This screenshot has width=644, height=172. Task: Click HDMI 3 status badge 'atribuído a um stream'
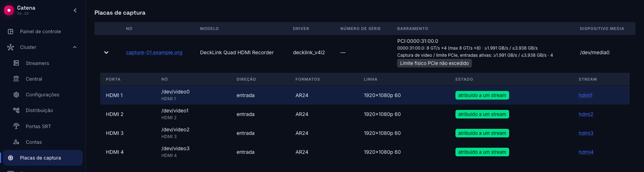pyautogui.click(x=482, y=133)
